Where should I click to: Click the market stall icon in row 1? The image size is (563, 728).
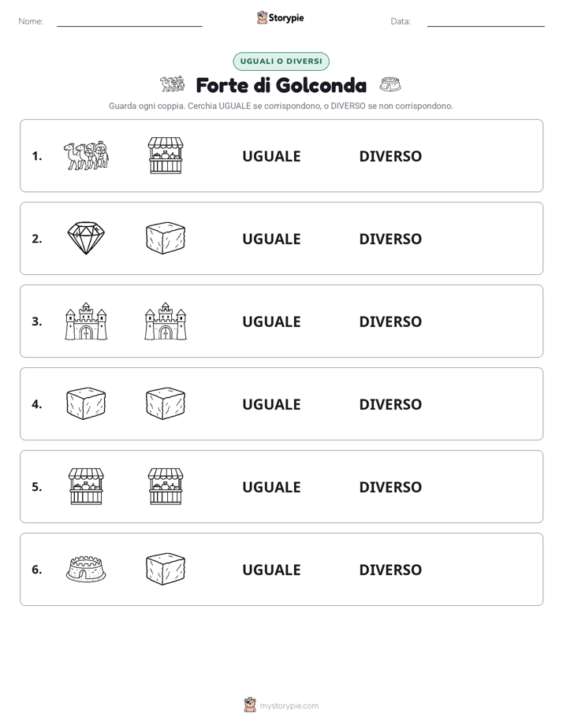click(166, 155)
